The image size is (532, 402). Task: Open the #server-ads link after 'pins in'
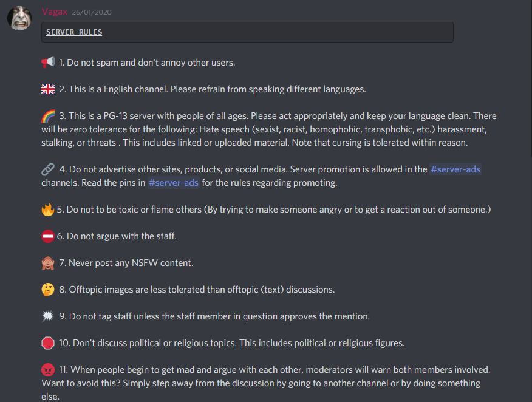pyautogui.click(x=173, y=183)
